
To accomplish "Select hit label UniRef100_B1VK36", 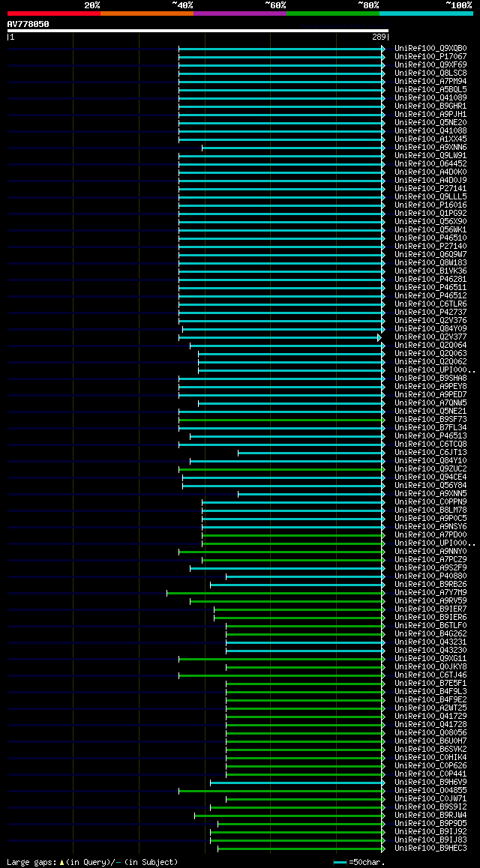I will [430, 271].
